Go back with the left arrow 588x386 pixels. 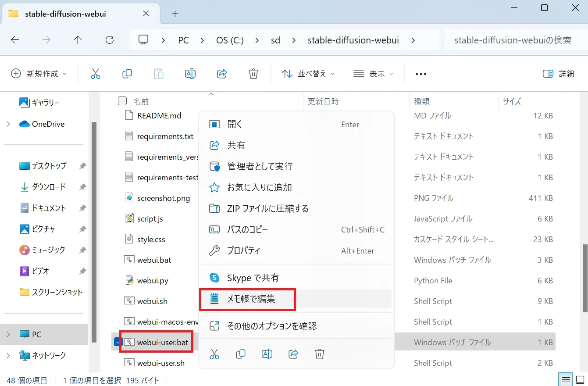click(15, 40)
